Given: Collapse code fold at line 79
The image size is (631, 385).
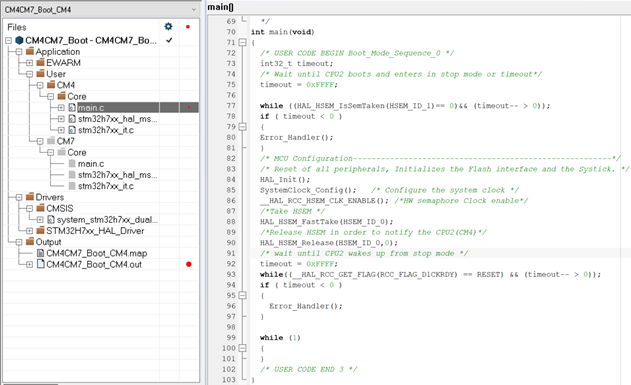Looking at the screenshot, I should pyautogui.click(x=242, y=127).
